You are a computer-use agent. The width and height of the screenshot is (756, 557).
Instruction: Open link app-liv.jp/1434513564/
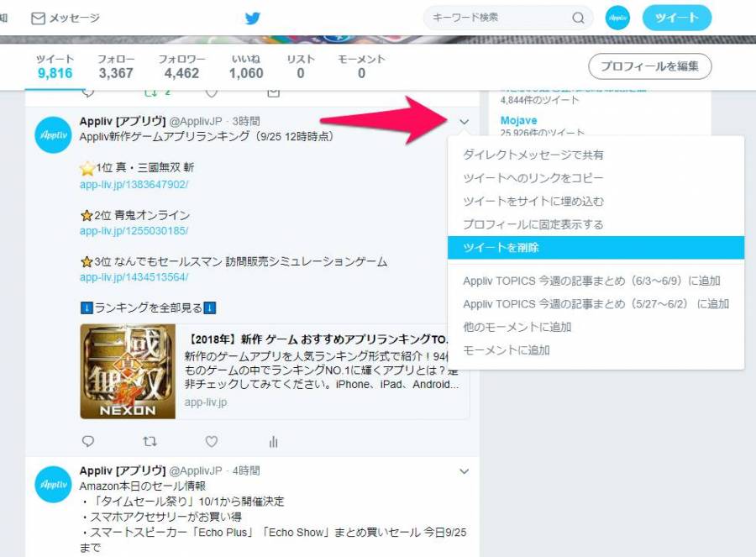click(x=134, y=277)
